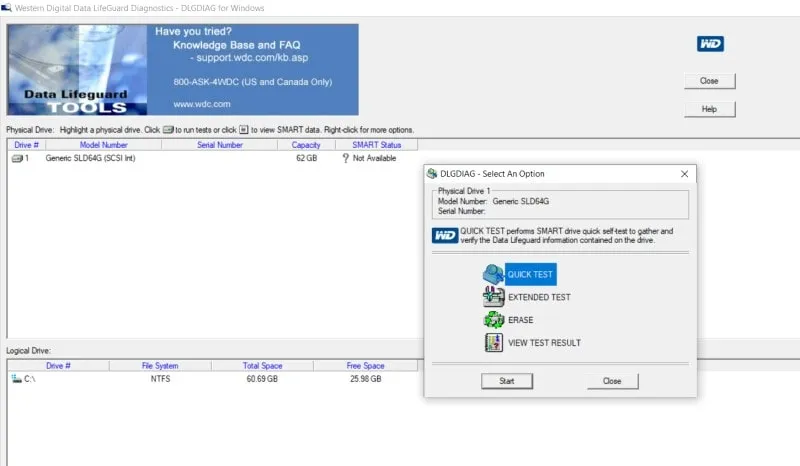This screenshot has height=466, width=800.
Task: Click the www.wdc.com text in banner
Action: click(202, 104)
